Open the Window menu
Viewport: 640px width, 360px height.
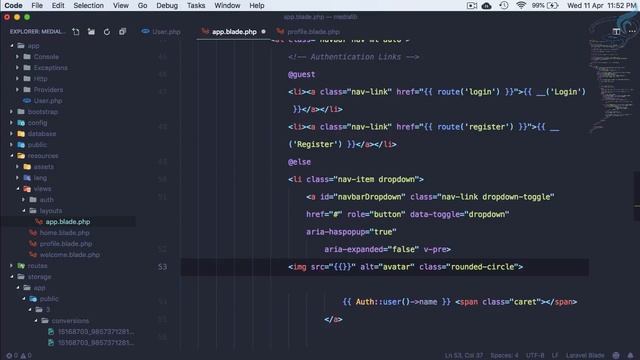click(x=227, y=5)
